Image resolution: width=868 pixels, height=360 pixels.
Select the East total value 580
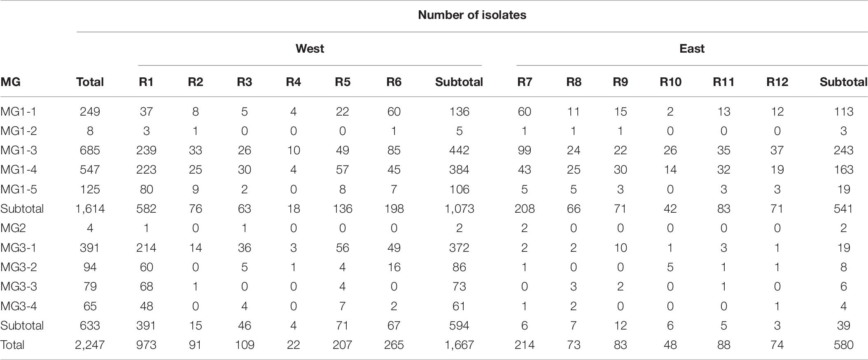[x=843, y=345]
